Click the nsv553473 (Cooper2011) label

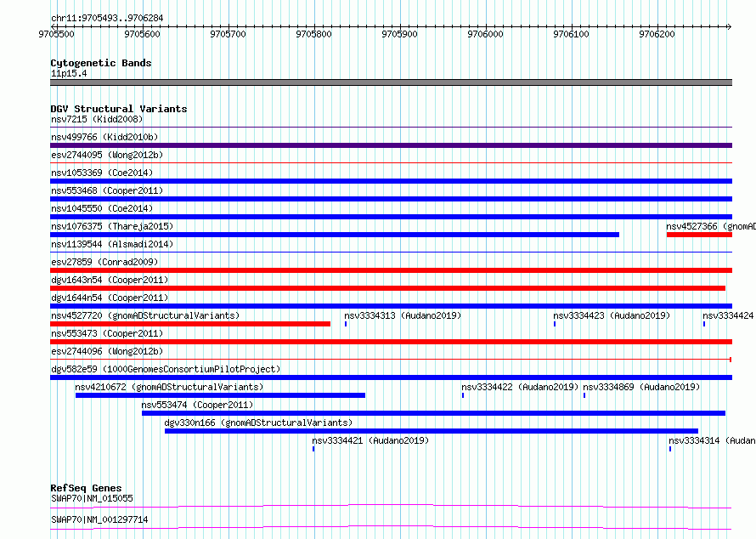click(107, 333)
